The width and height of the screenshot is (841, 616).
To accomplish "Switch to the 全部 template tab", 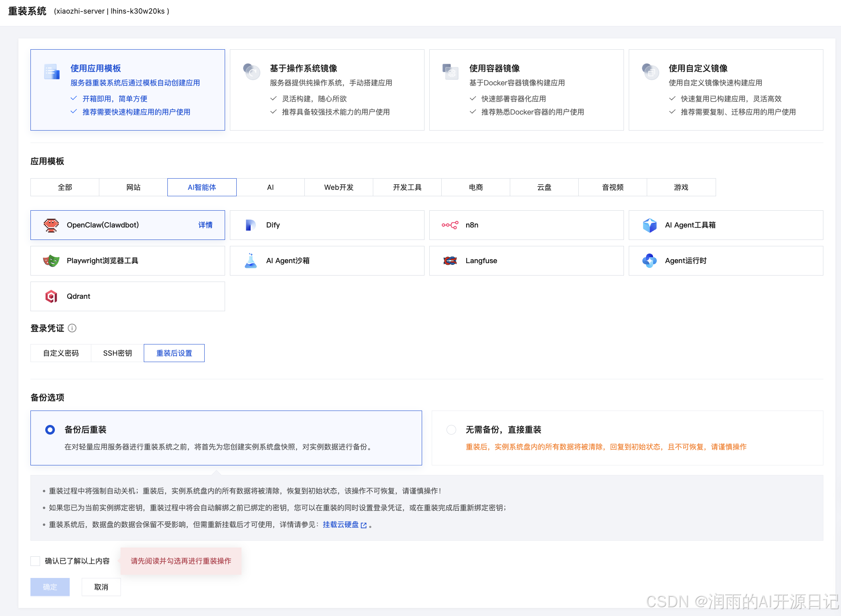I will click(x=64, y=187).
